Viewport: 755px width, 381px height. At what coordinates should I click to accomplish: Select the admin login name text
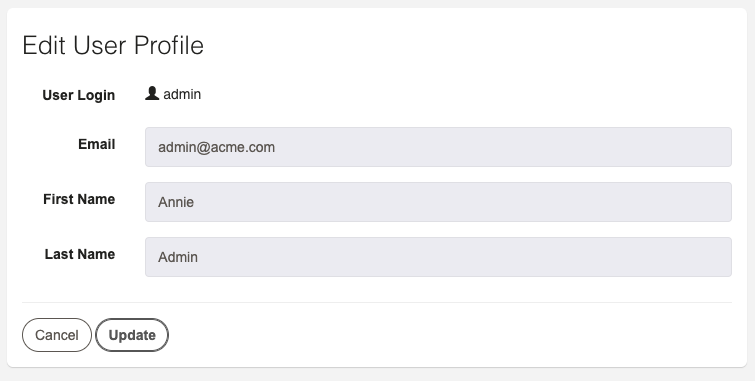(182, 94)
